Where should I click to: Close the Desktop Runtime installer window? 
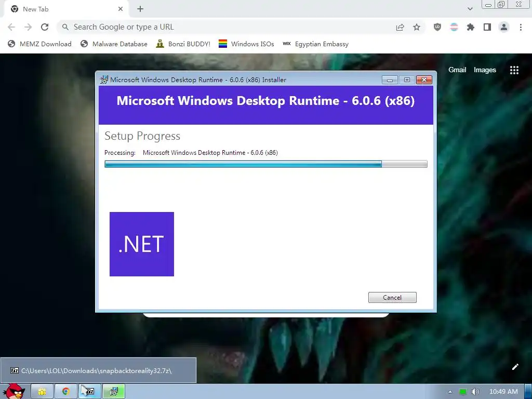pos(424,79)
